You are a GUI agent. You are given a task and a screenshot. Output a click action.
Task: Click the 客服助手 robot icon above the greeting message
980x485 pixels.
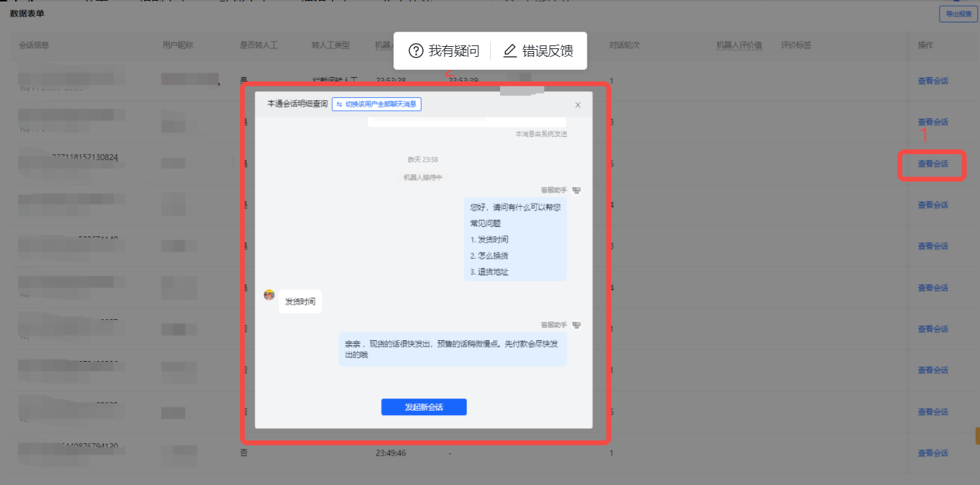pyautogui.click(x=576, y=190)
